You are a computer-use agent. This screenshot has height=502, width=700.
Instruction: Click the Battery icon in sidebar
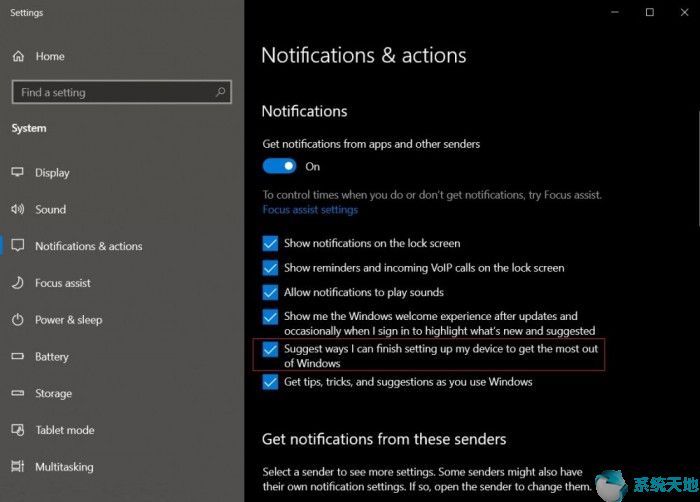pos(17,356)
